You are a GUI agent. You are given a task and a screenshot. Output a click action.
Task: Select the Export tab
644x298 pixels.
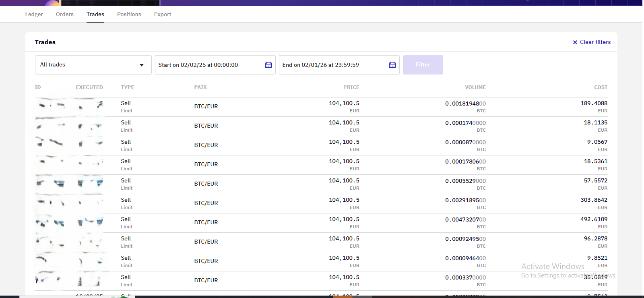click(x=163, y=14)
